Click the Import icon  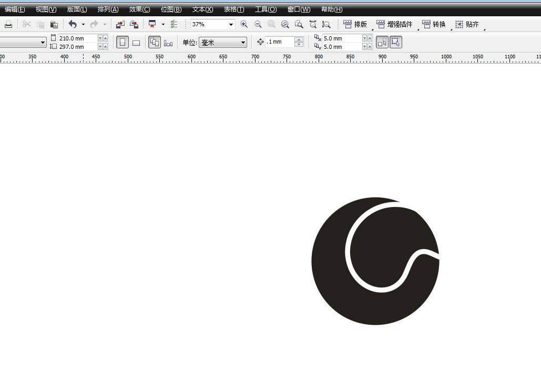120,24
